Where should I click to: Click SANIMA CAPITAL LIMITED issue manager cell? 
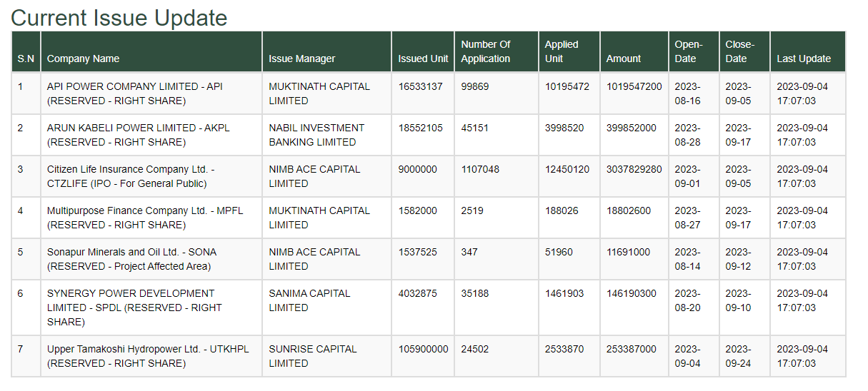coord(309,300)
